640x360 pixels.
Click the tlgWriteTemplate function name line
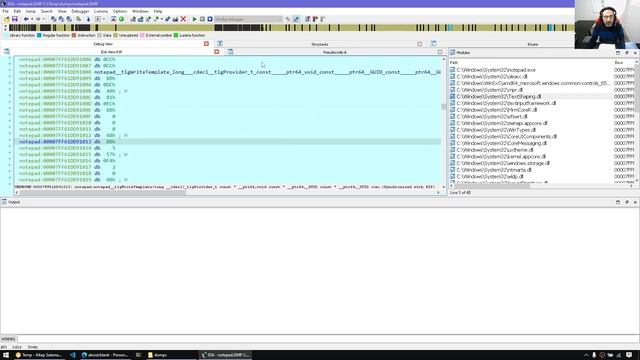pos(267,72)
